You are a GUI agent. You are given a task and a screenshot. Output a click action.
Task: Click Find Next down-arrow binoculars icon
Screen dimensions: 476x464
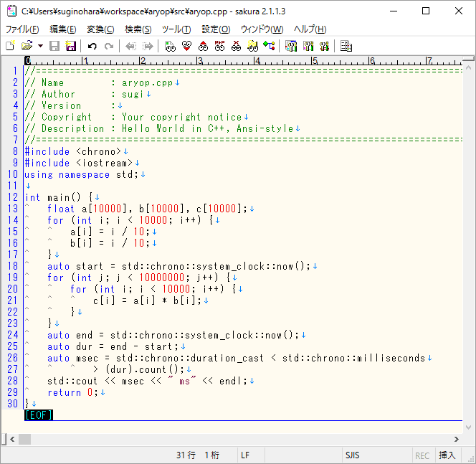186,46
